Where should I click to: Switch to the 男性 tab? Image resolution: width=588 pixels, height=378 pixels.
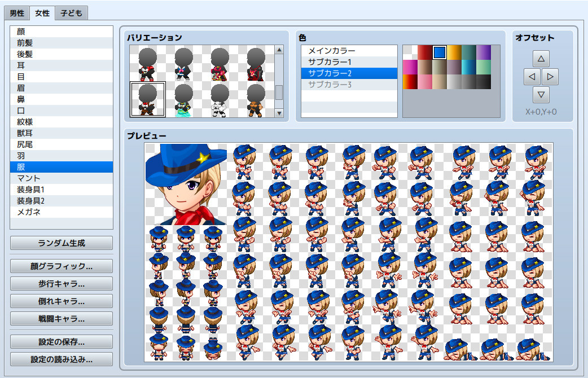pyautogui.click(x=16, y=12)
